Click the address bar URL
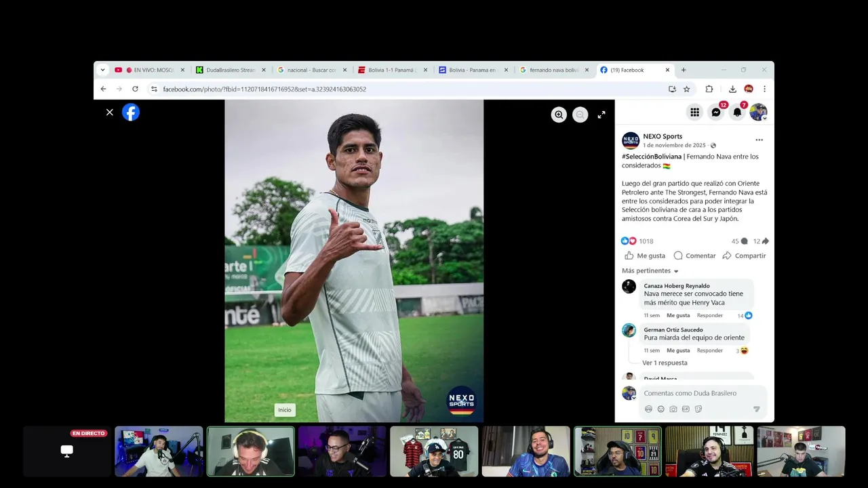This screenshot has width=868, height=488. (x=264, y=89)
